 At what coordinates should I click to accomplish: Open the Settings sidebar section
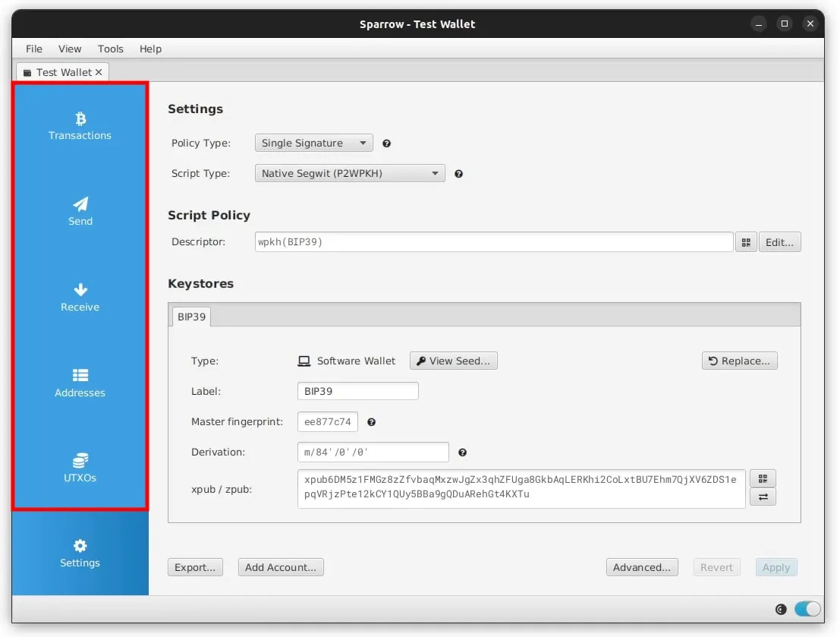click(x=80, y=553)
